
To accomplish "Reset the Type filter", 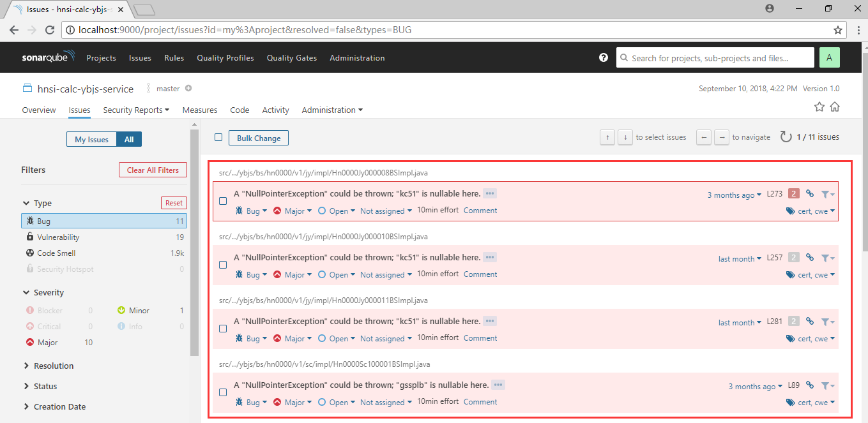I will (x=174, y=203).
